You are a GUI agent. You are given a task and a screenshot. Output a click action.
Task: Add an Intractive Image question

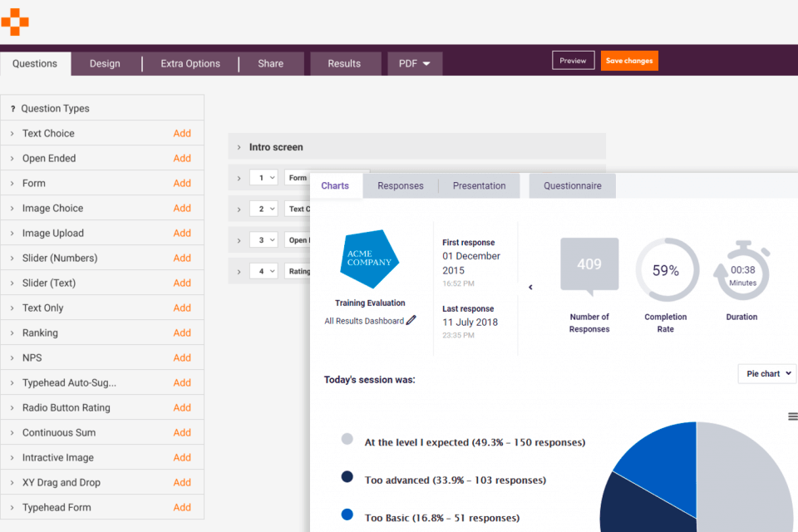point(182,458)
